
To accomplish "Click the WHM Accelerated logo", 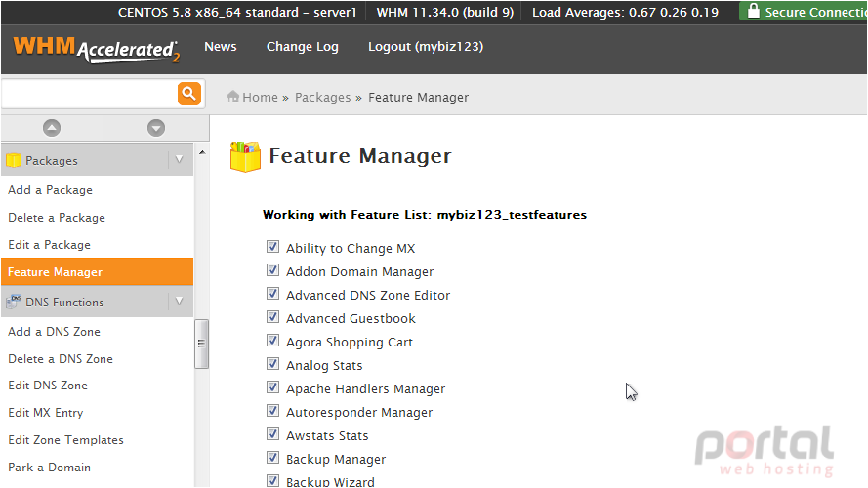I will click(97, 49).
